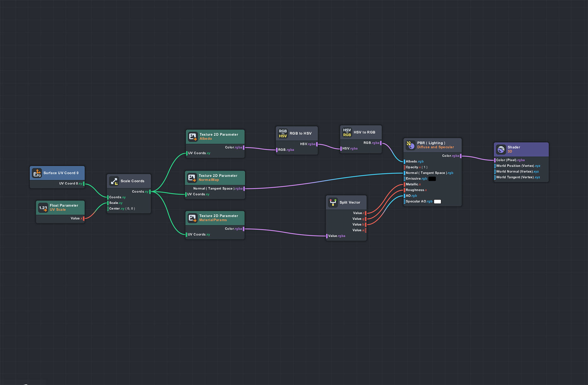Click the Opacity input on PBR node
This screenshot has height=385, width=588.
pyautogui.click(x=405, y=167)
